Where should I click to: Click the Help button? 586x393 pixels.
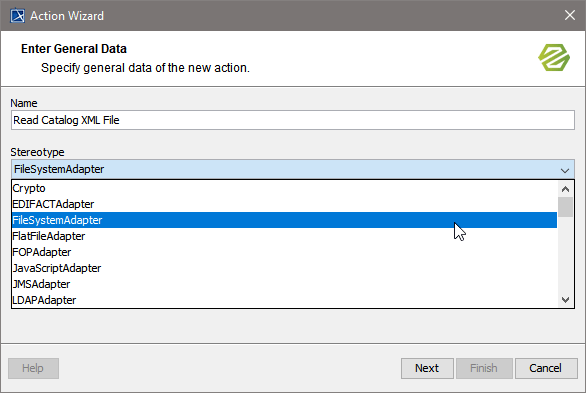pos(33,368)
